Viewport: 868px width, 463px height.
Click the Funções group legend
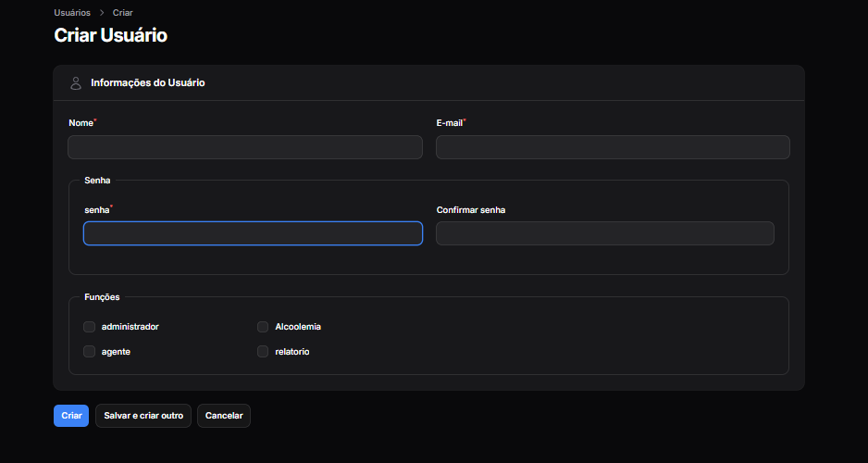[x=102, y=297]
